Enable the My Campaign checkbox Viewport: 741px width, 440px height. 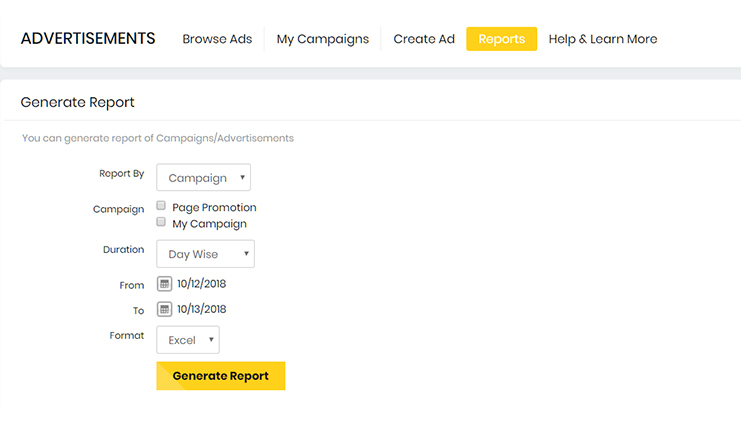161,223
